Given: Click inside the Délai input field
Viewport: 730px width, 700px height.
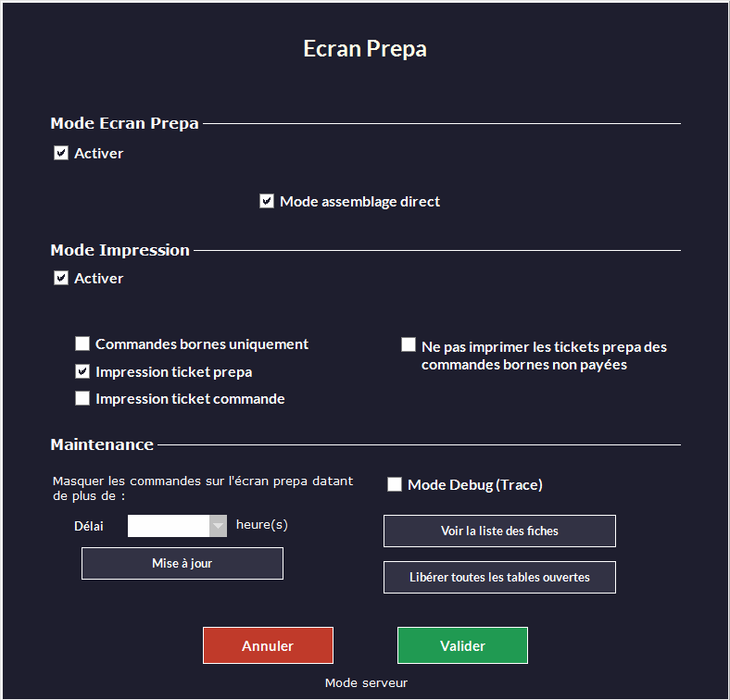Looking at the screenshot, I should (169, 526).
